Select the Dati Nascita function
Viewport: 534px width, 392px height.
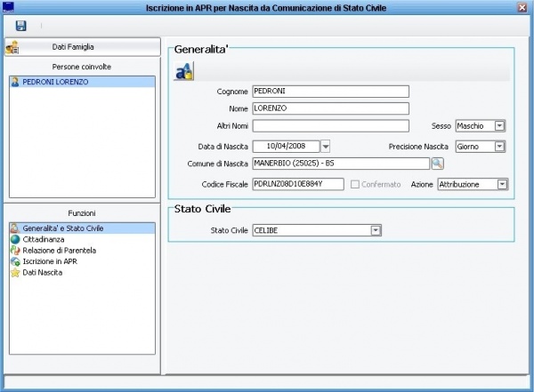point(82,273)
